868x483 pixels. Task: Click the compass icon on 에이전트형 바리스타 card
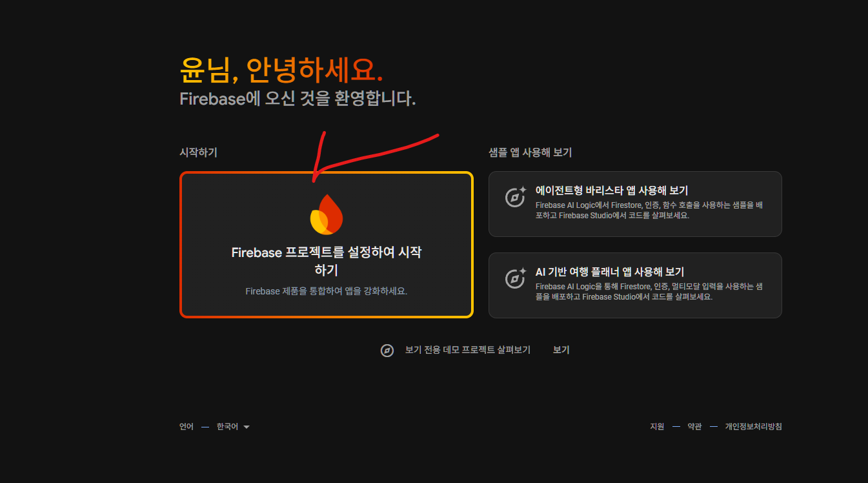(514, 197)
